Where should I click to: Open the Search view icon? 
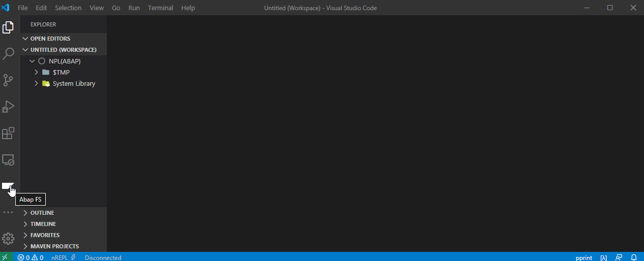(x=8, y=54)
